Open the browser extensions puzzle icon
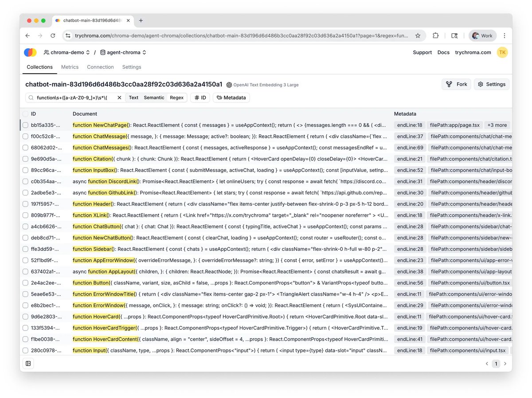This screenshot has width=532, height=398. click(436, 36)
